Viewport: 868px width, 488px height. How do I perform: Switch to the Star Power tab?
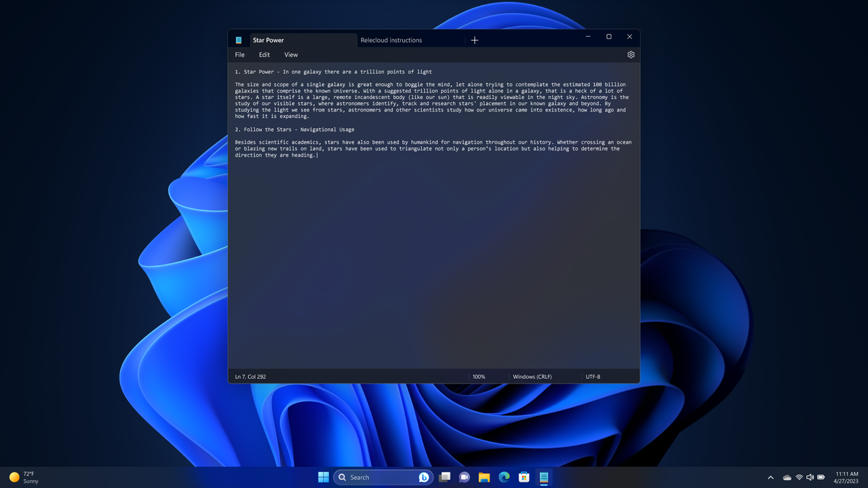coord(303,40)
